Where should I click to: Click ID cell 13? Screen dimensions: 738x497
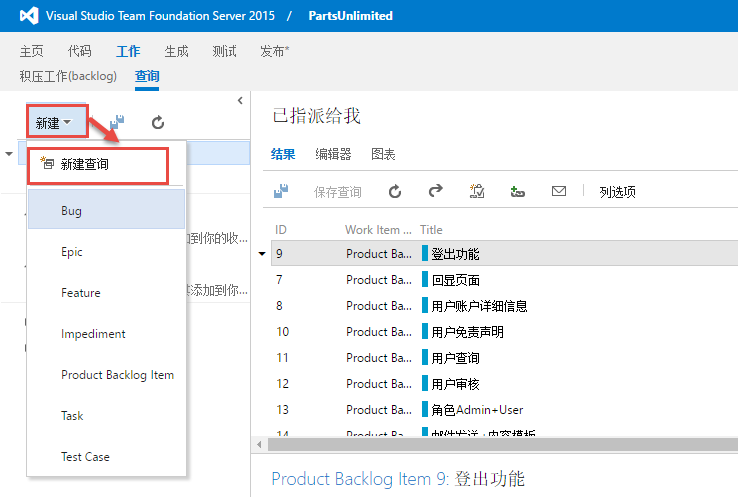(x=282, y=409)
